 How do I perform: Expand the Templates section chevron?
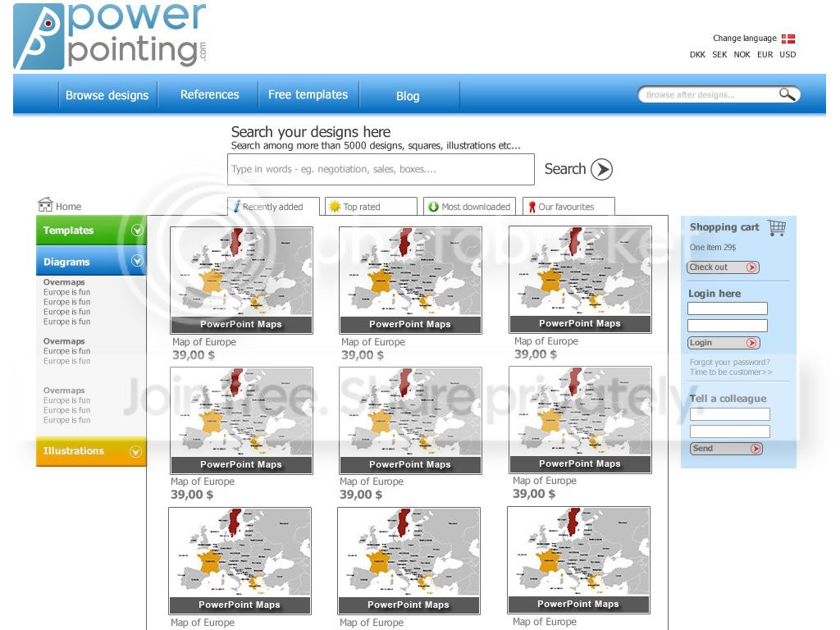click(137, 230)
